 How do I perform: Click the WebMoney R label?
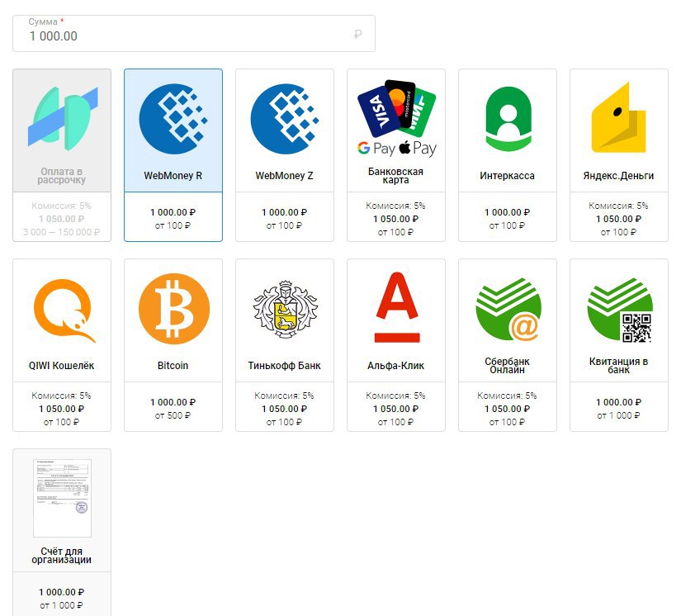pyautogui.click(x=173, y=176)
